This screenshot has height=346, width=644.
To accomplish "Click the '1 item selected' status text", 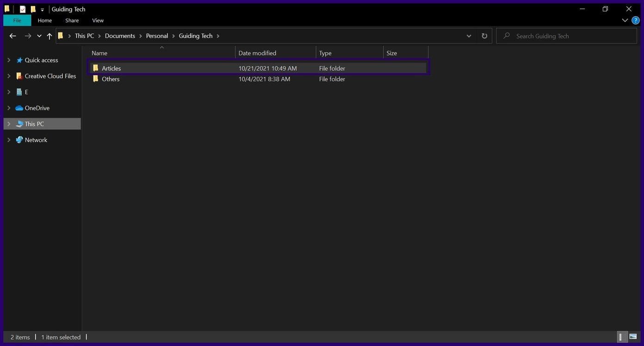I will coord(61,337).
